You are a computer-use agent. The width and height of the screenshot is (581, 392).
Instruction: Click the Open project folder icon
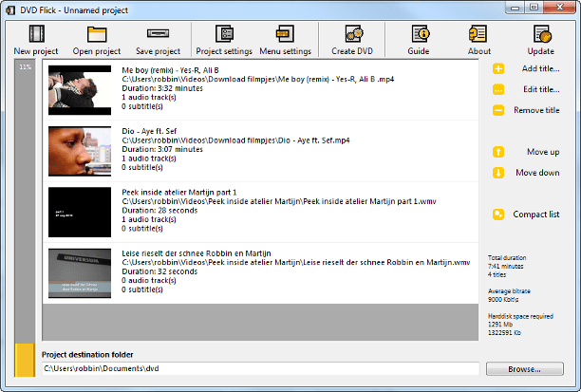pyautogui.click(x=97, y=34)
